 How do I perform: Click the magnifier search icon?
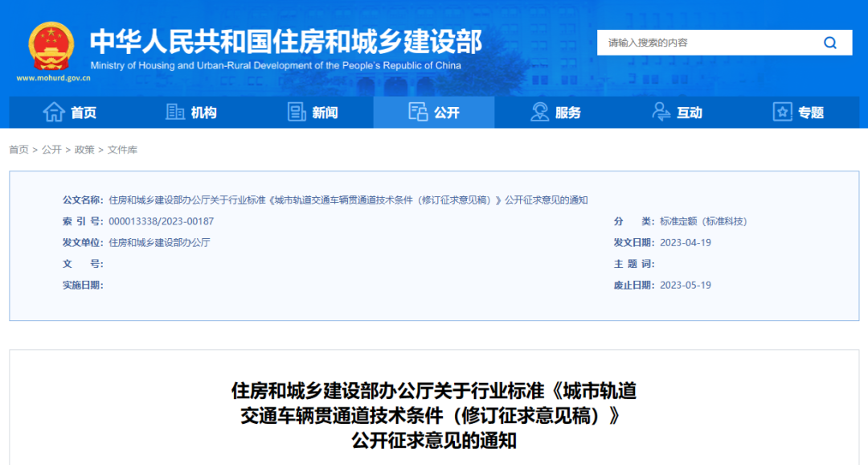pyautogui.click(x=830, y=43)
